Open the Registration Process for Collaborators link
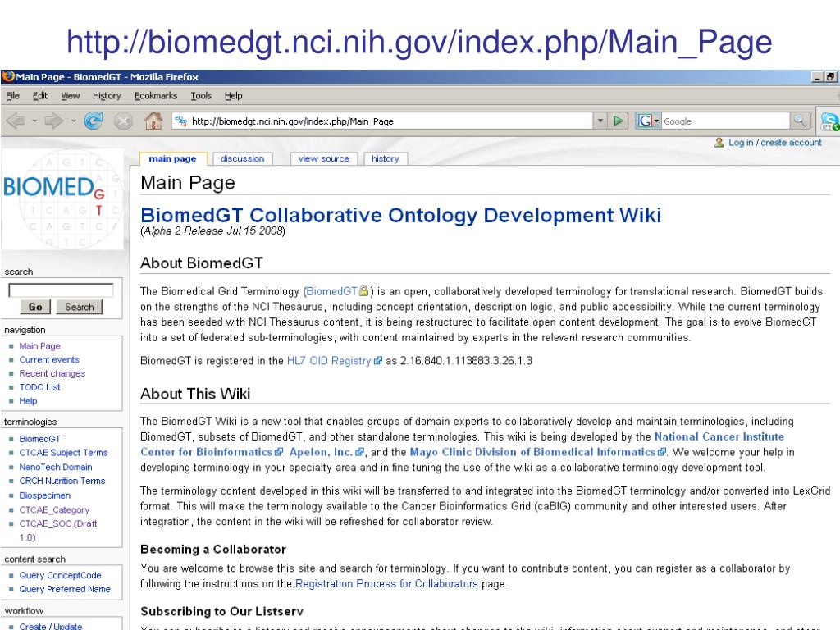Image resolution: width=840 pixels, height=630 pixels. click(x=386, y=584)
